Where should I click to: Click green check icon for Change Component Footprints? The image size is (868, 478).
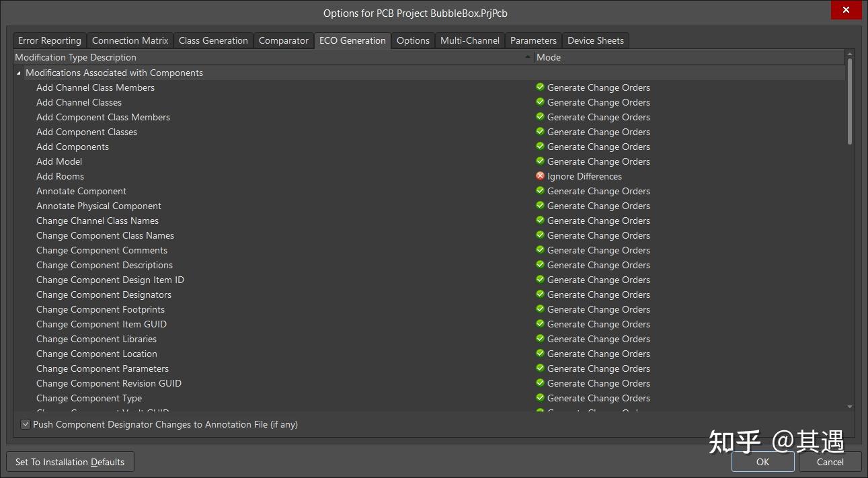540,309
